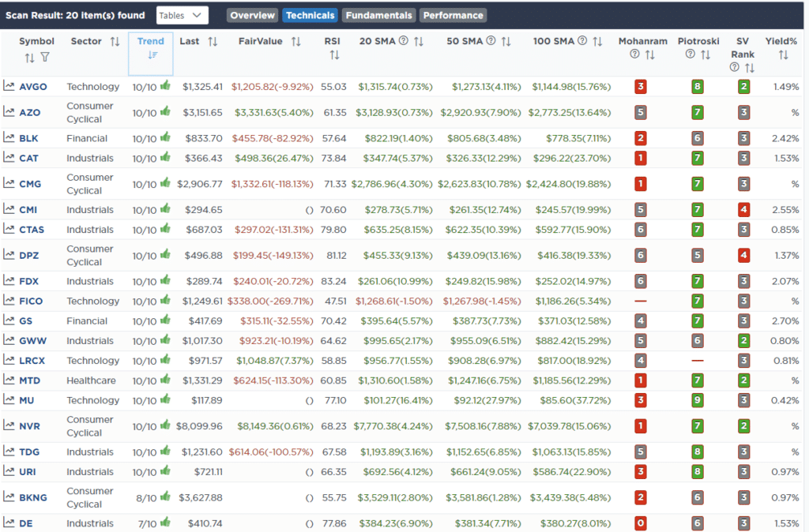Click thumbs-up trend icon for MU
The width and height of the screenshot is (809, 532).
pyautogui.click(x=165, y=399)
